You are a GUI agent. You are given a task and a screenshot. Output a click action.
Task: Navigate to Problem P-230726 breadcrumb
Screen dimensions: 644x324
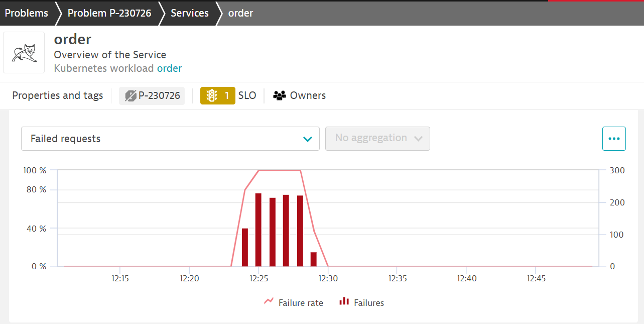click(x=109, y=13)
